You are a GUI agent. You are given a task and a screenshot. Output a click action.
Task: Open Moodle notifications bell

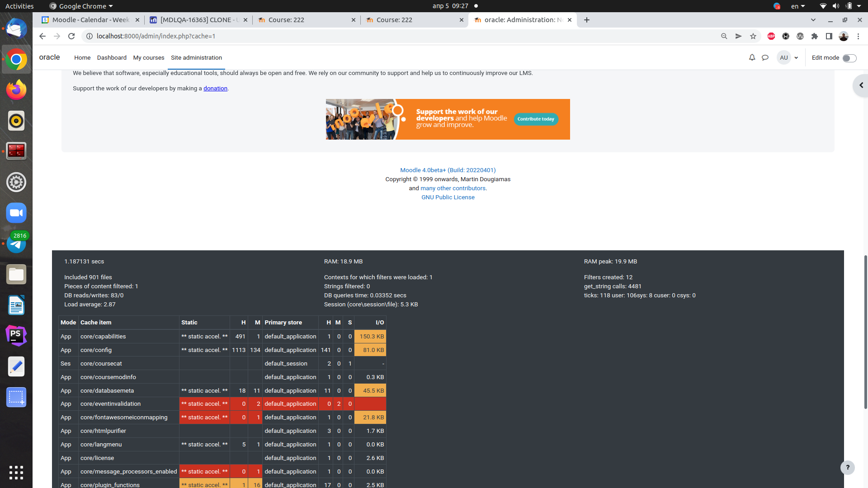point(752,57)
